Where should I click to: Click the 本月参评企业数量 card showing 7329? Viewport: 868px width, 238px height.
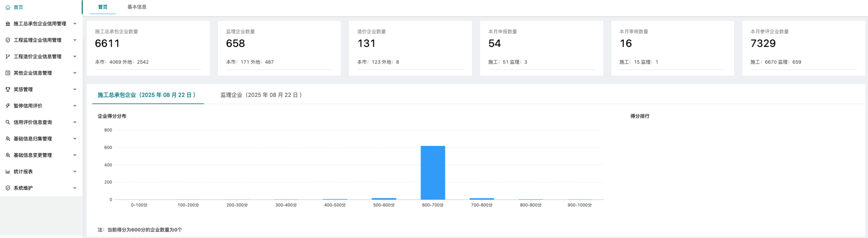tap(803, 48)
